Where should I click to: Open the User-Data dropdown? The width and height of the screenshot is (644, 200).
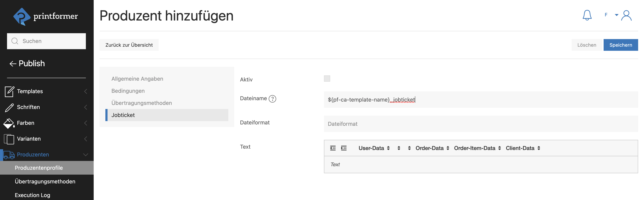(x=374, y=148)
